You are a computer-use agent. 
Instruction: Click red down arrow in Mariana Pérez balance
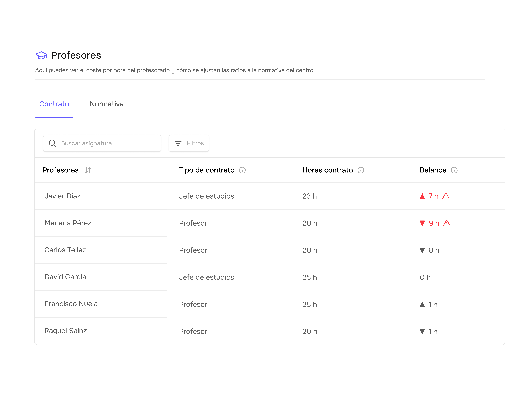click(x=422, y=223)
